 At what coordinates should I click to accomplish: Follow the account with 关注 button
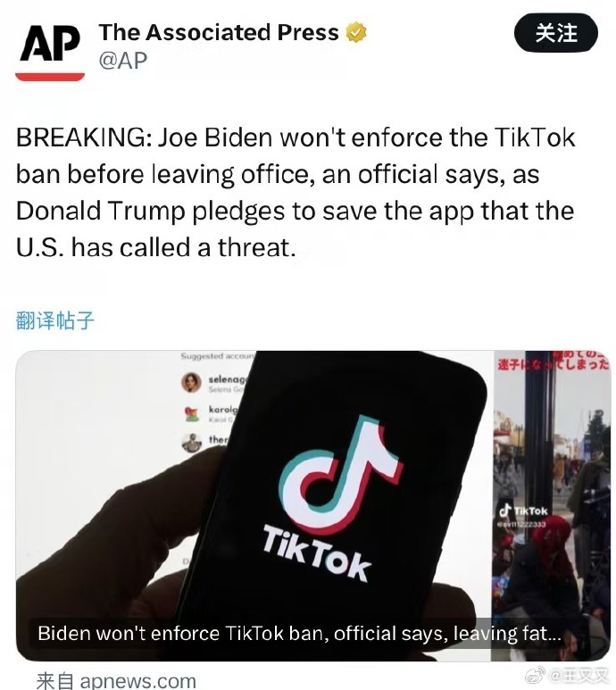556,33
